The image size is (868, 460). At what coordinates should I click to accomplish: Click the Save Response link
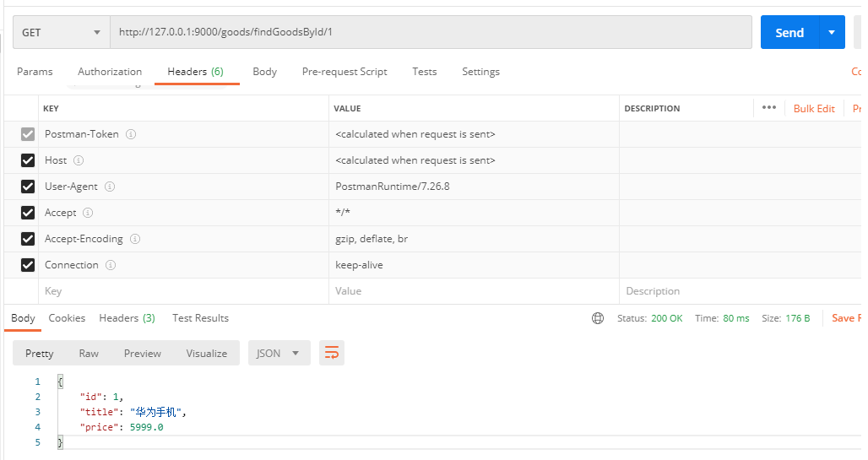coord(846,318)
